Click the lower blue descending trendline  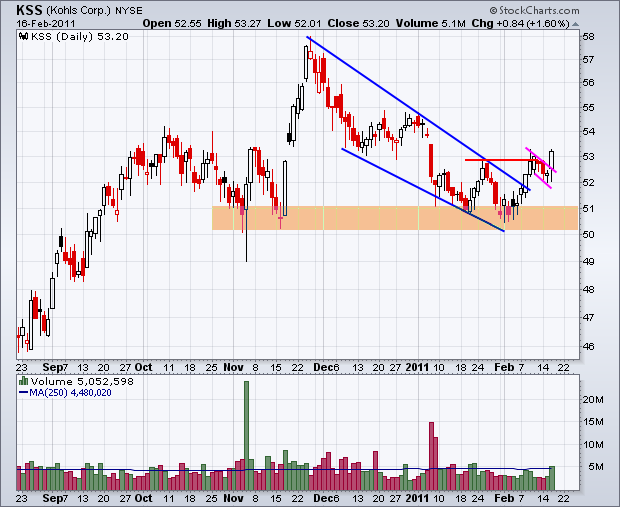423,190
